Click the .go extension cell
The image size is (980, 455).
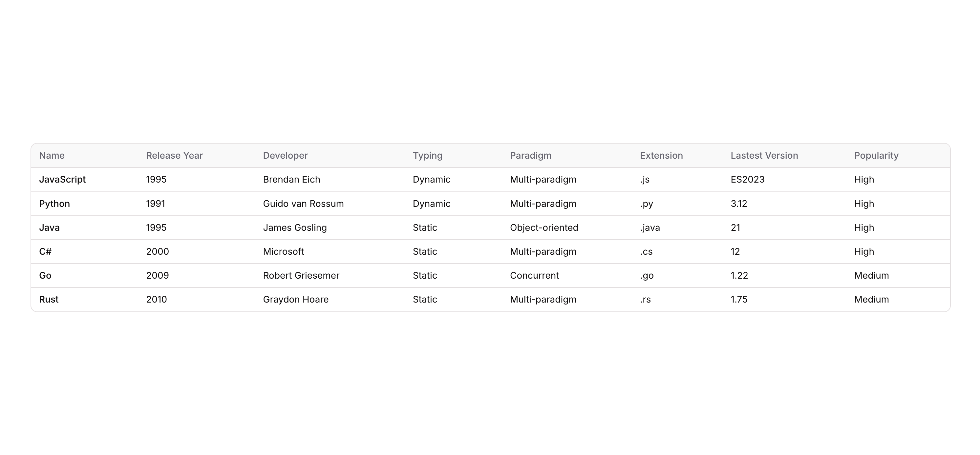click(646, 276)
